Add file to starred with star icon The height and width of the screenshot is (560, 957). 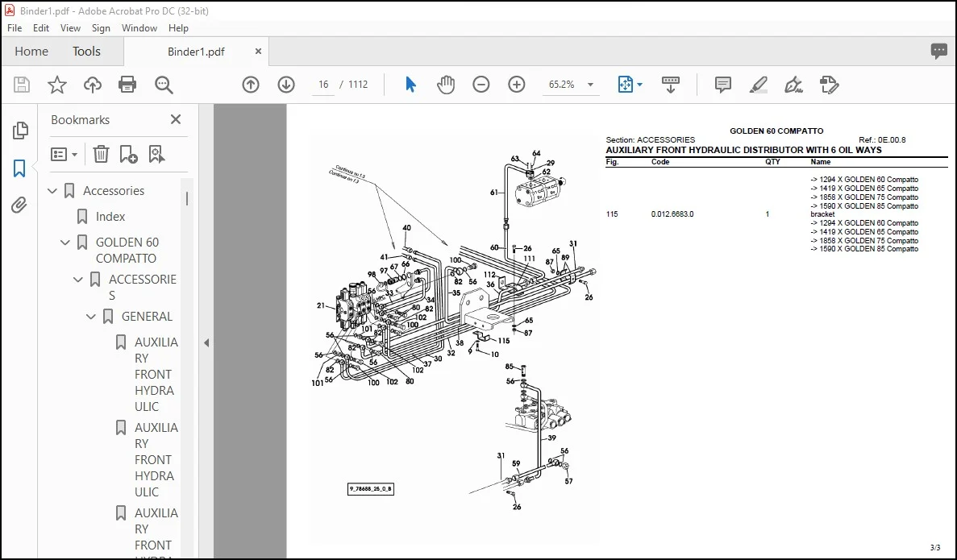[57, 85]
